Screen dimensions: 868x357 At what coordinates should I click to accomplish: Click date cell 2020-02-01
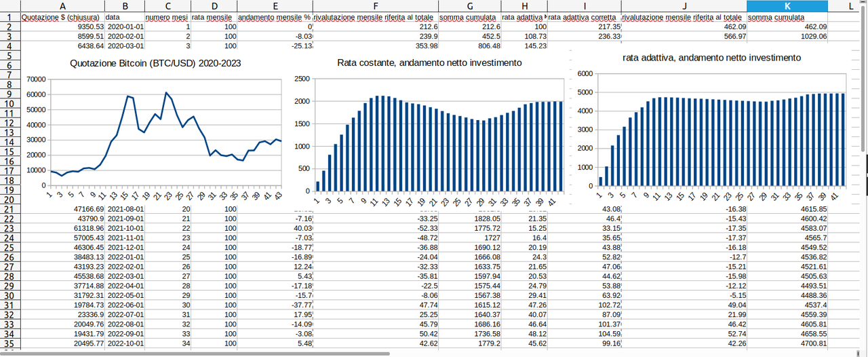pyautogui.click(x=125, y=37)
